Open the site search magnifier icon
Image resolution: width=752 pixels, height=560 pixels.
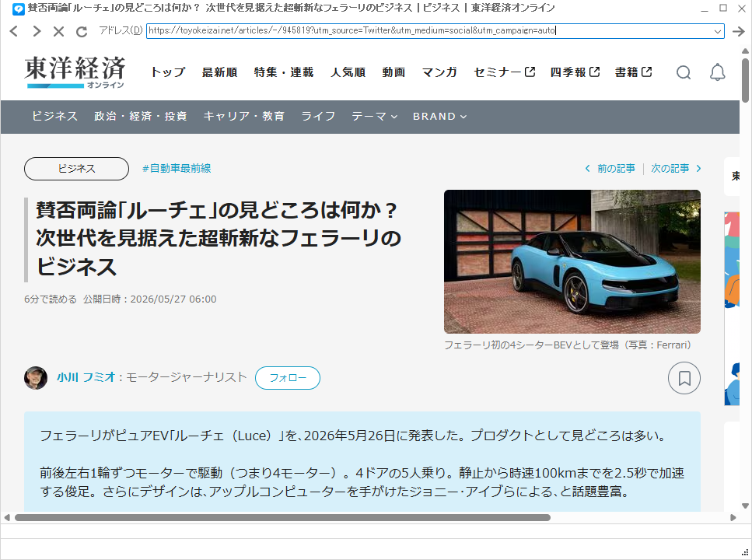[x=684, y=72]
